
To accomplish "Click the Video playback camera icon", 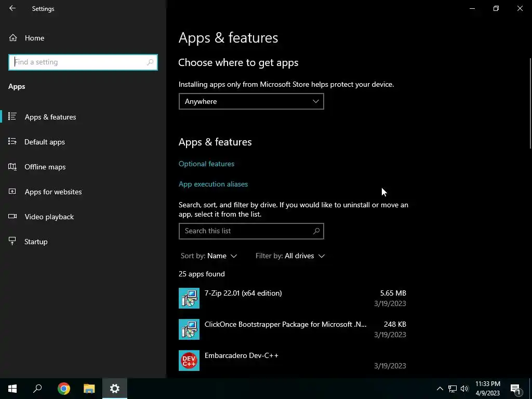I will coord(12,216).
